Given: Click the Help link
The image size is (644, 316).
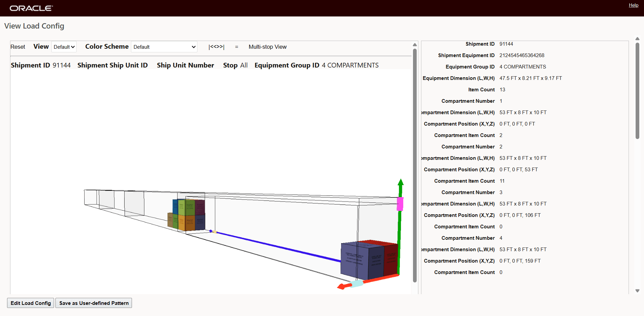Looking at the screenshot, I should point(634,5).
